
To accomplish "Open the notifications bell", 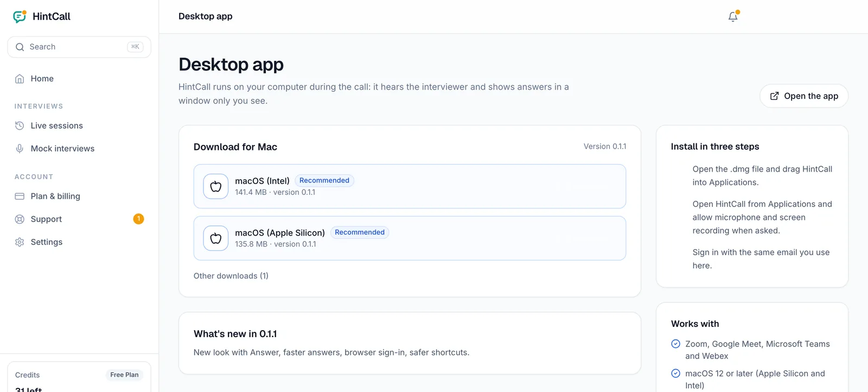I will (733, 16).
